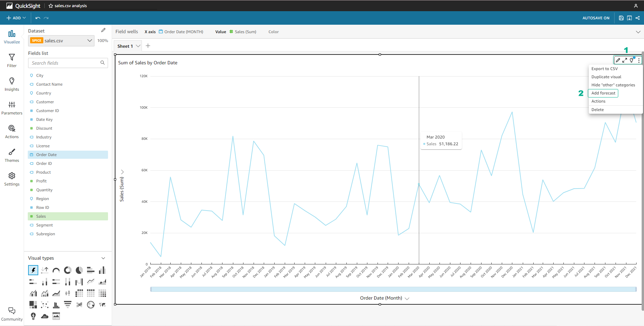The height and width of the screenshot is (326, 644).
Task: Collapse the Visual types section
Action: 103,258
